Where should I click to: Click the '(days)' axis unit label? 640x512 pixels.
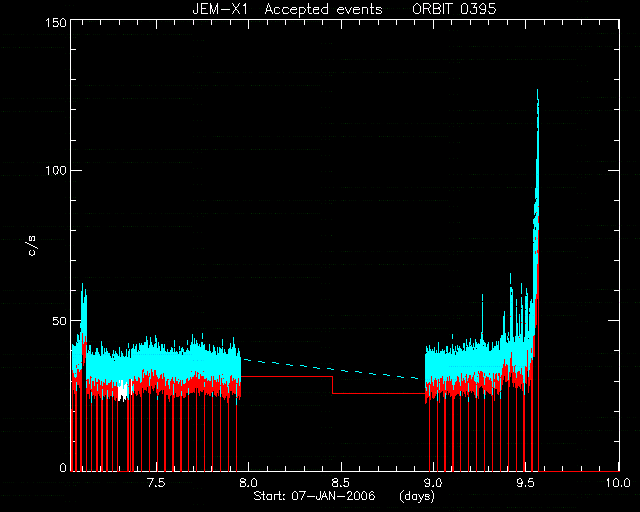(417, 496)
